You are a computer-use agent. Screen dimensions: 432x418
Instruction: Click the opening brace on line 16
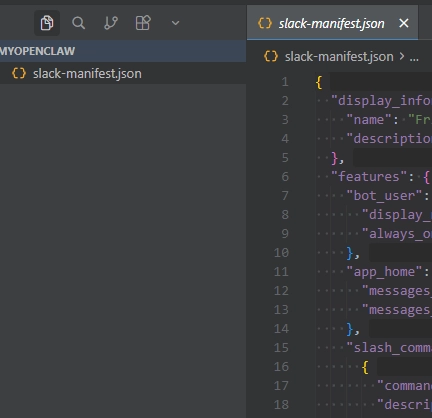(x=365, y=367)
